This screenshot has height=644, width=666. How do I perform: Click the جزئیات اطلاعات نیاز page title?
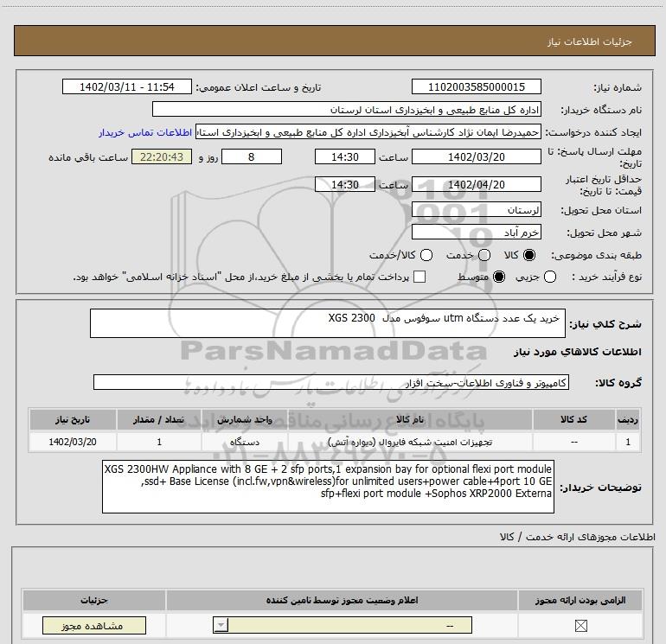point(589,41)
